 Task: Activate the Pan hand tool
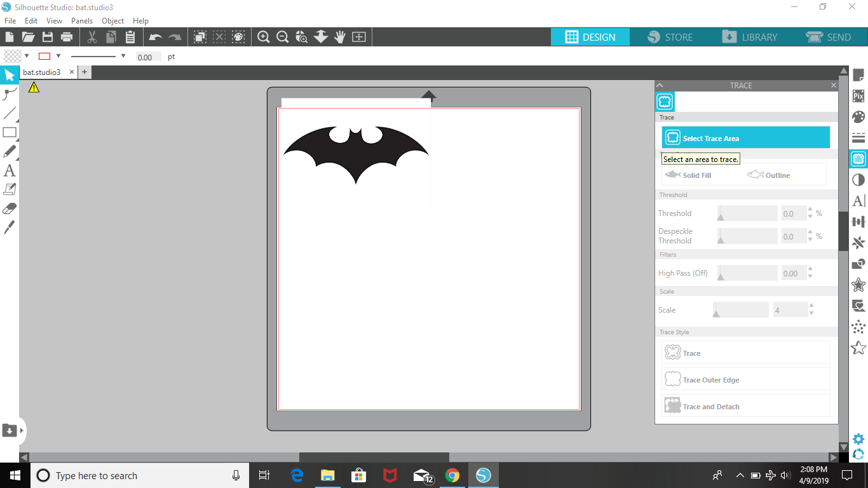(340, 37)
